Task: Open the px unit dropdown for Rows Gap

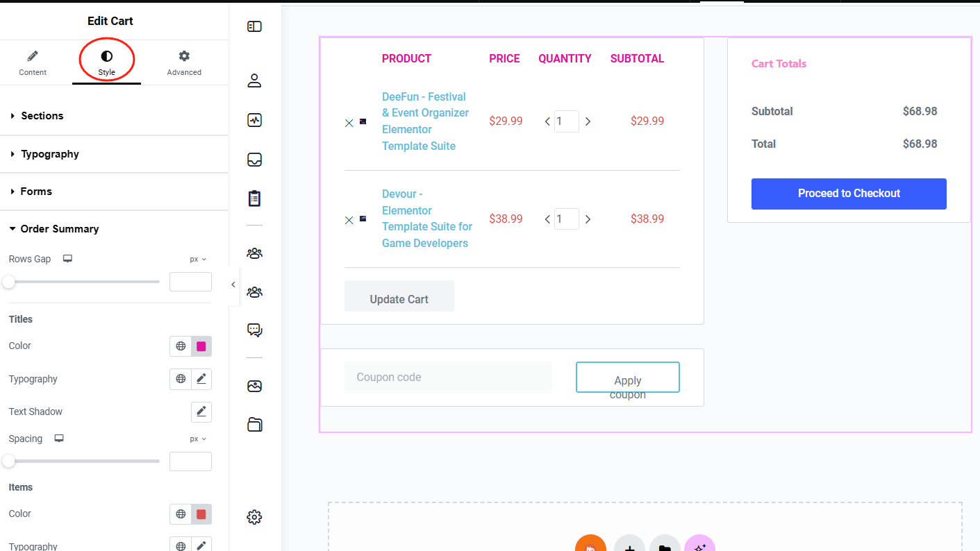Action: point(197,258)
